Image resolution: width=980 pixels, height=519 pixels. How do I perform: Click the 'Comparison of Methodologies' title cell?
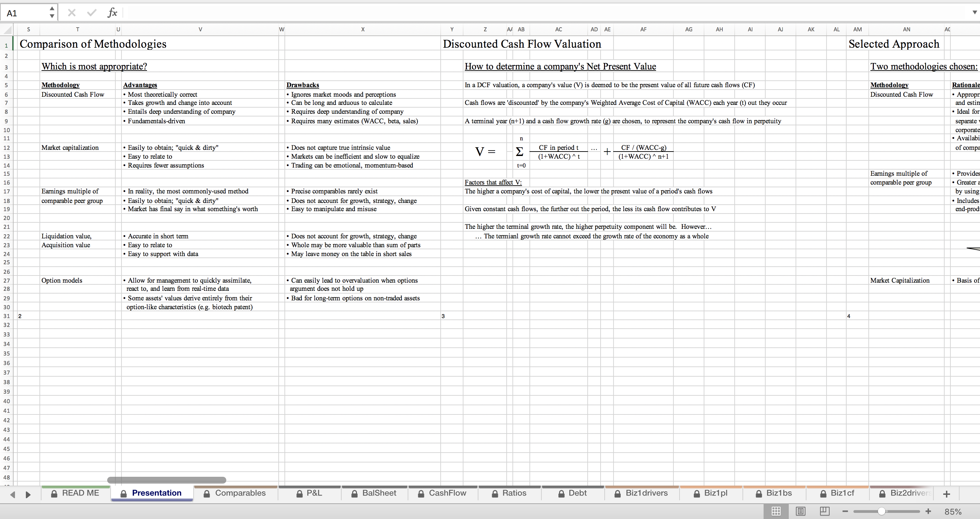93,44
